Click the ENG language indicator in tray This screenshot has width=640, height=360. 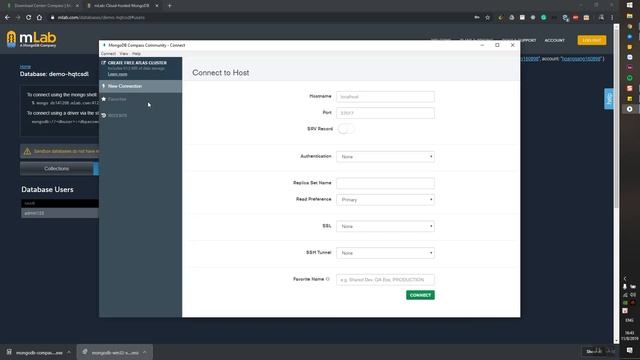[629, 320]
